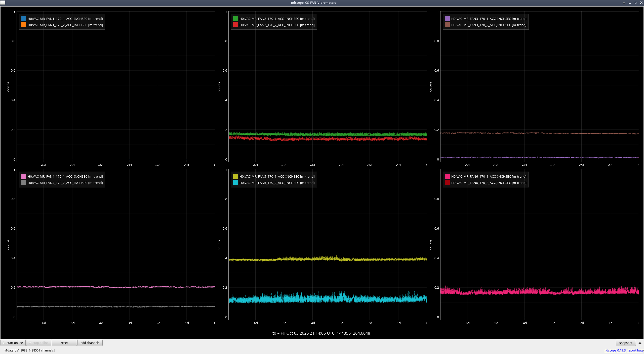Viewport: 644px width, 354px height.
Task: Toggle visibility of FAN2_170_2 red trace label
Action: 277,25
